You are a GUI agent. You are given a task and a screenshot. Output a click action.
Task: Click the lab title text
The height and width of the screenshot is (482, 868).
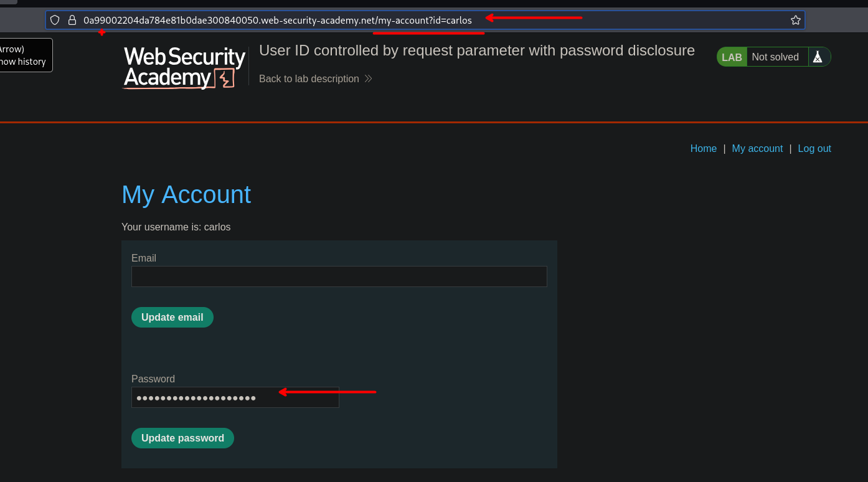click(x=476, y=50)
